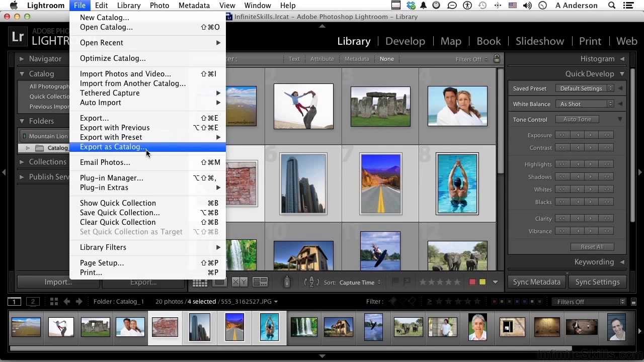Open grid shortcut icon in filmstrip bar
644x362 pixels.
(x=54, y=302)
